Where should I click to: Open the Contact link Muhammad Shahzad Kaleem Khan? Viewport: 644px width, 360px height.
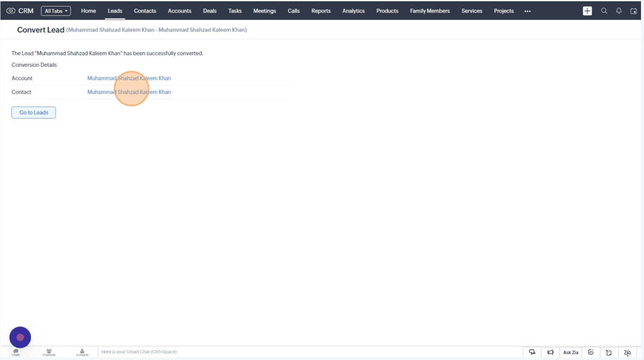point(129,92)
